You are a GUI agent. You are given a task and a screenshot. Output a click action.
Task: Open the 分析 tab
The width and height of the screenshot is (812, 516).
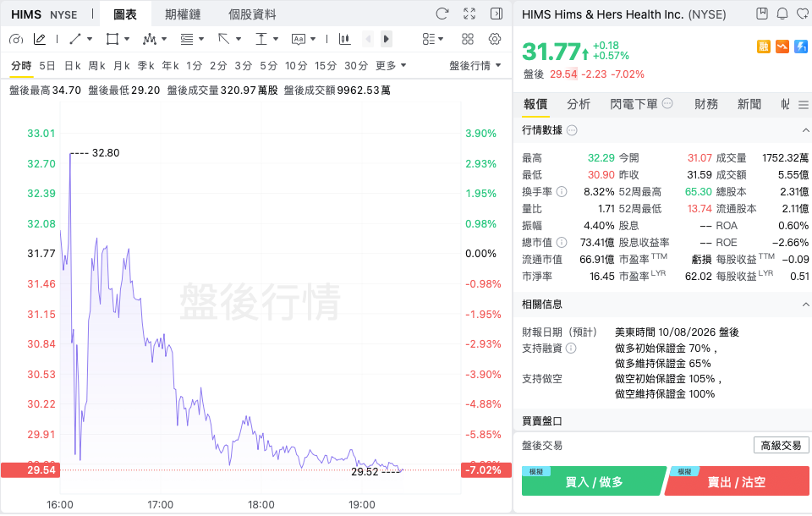click(579, 104)
